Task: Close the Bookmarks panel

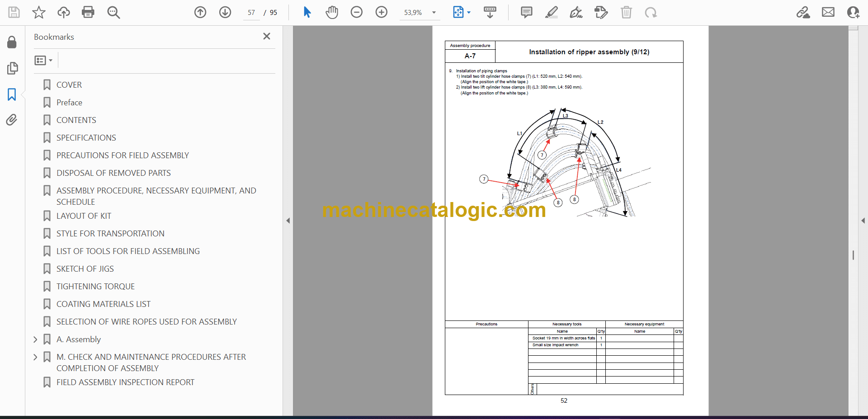Action: coord(267,36)
